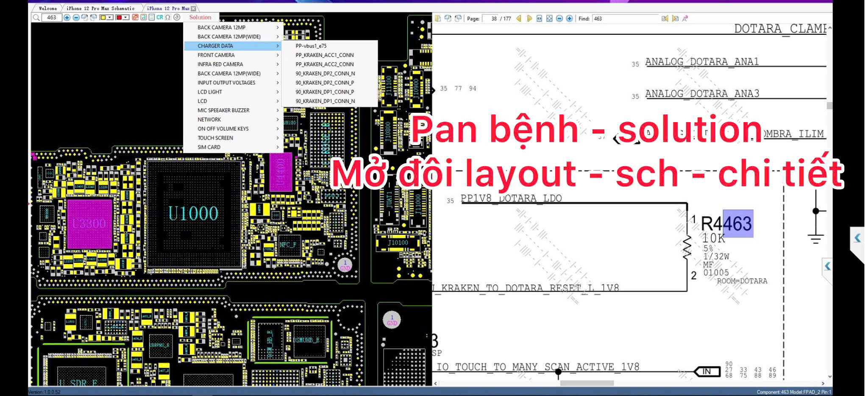Viewport: 868px width, 396px height.
Task: Rotate schematic page clockwise icon
Action: 448,18
